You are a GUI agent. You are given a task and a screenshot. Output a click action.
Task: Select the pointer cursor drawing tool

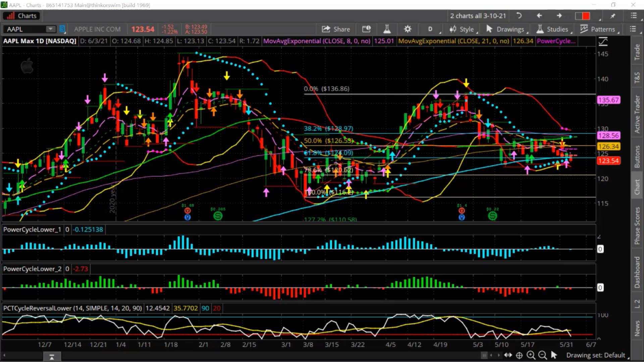pos(554,355)
